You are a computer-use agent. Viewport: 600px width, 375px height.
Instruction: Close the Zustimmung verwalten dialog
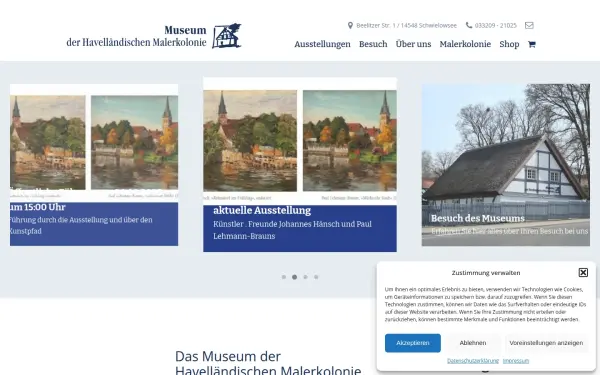pyautogui.click(x=583, y=272)
